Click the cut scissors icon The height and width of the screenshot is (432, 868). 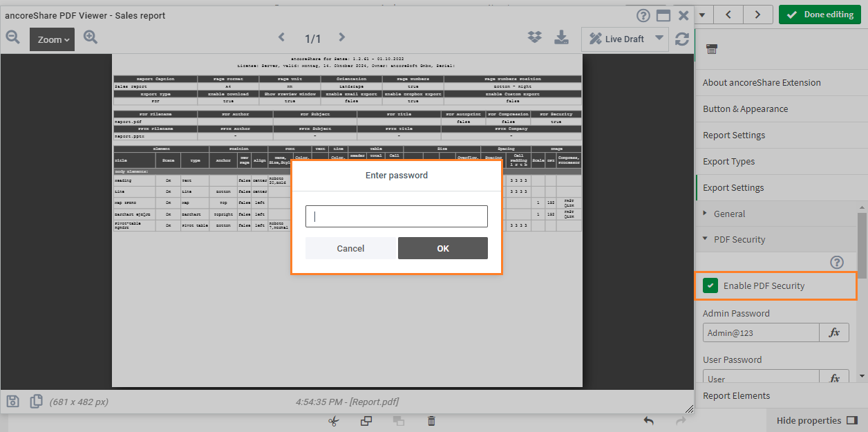pos(334,420)
